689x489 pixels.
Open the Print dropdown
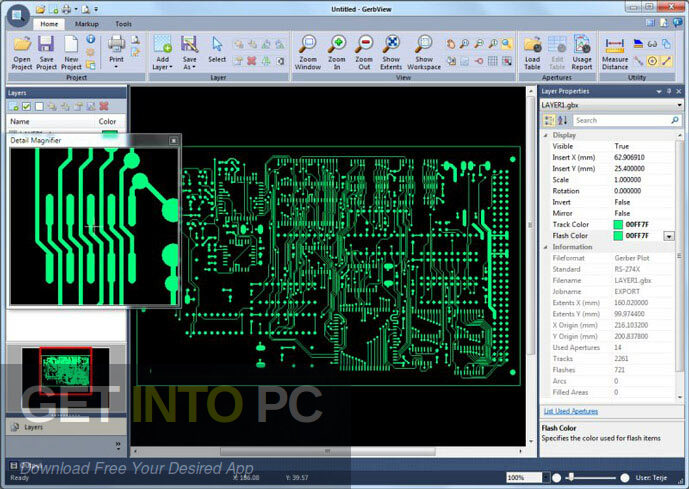[116, 67]
